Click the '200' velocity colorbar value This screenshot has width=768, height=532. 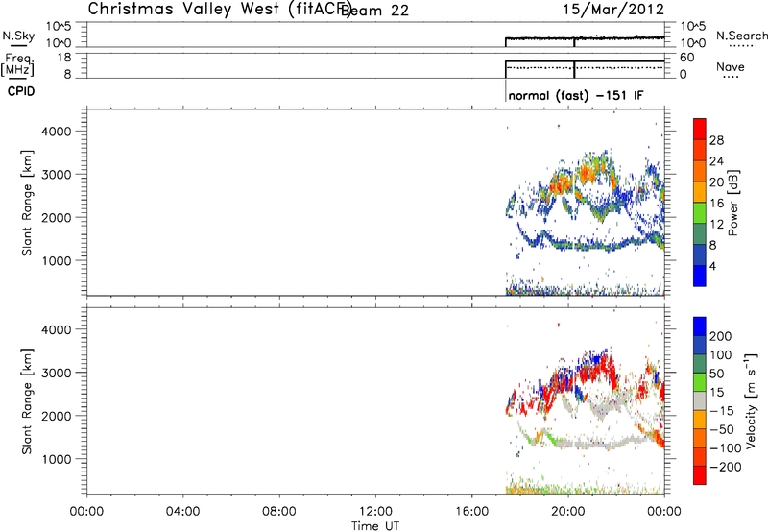click(721, 336)
